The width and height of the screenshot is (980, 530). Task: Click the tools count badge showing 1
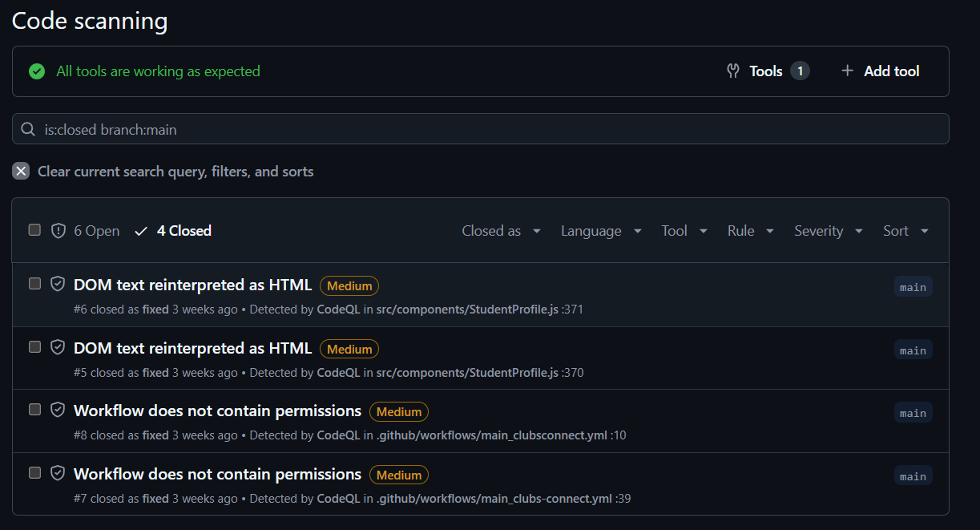pyautogui.click(x=800, y=71)
